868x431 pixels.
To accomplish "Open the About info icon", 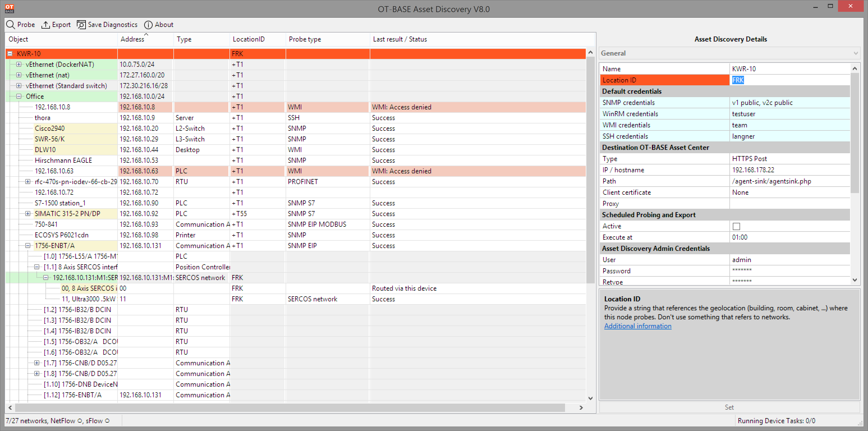I will (148, 25).
